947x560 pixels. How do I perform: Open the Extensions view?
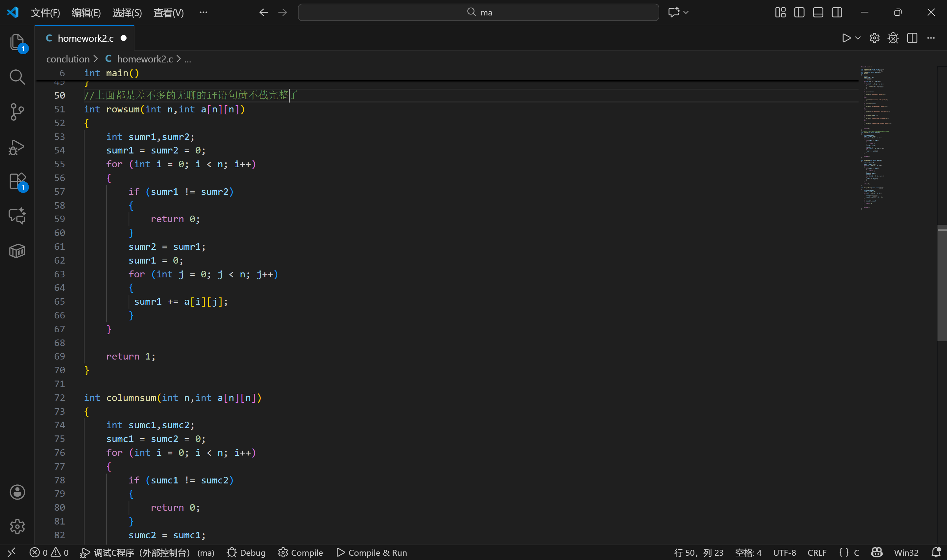click(17, 181)
